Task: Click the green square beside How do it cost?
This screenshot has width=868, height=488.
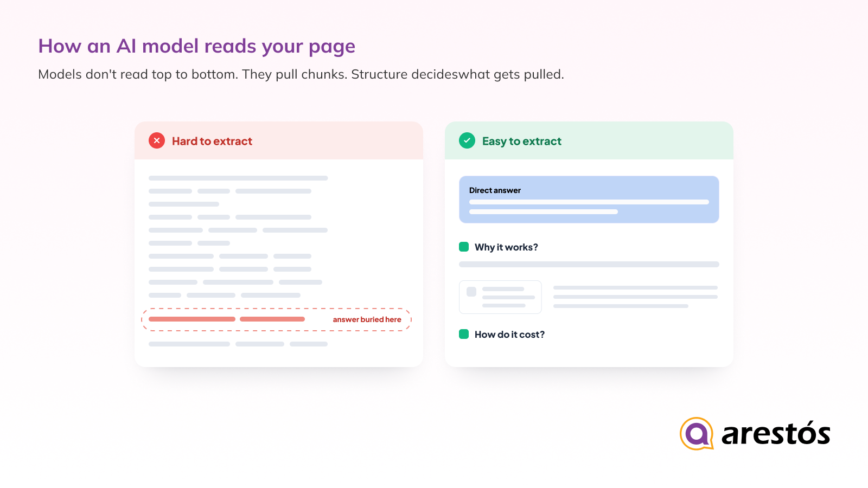Action: 464,334
